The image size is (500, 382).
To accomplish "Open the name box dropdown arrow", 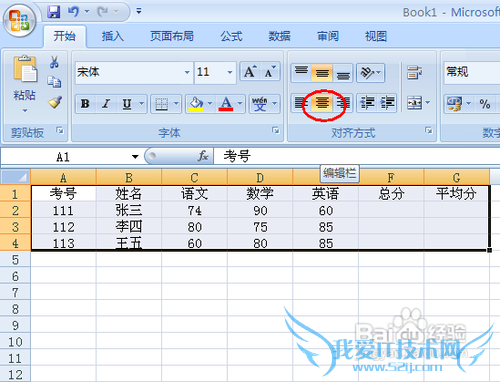I will point(135,157).
